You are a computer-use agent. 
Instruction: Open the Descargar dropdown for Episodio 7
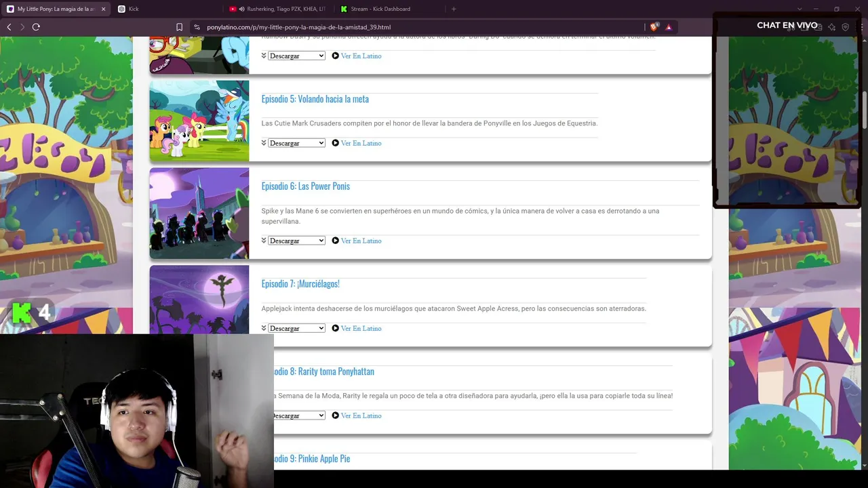[x=296, y=328]
